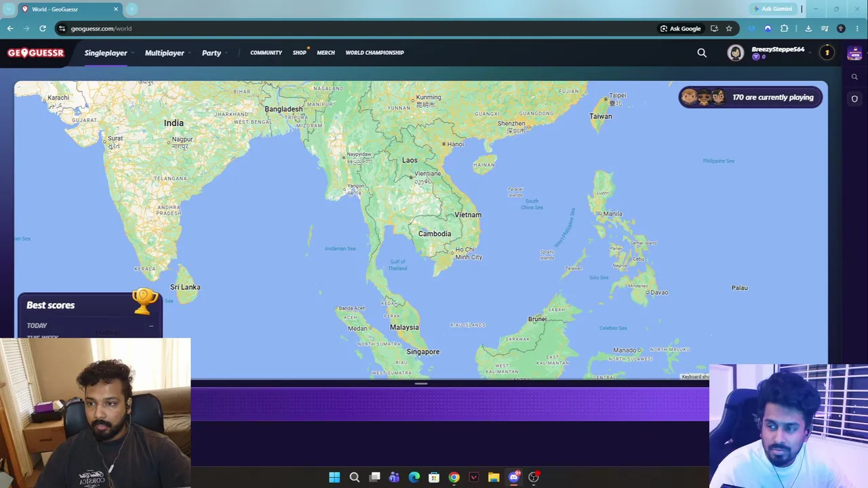Click the right sidebar shield icon

point(854,99)
